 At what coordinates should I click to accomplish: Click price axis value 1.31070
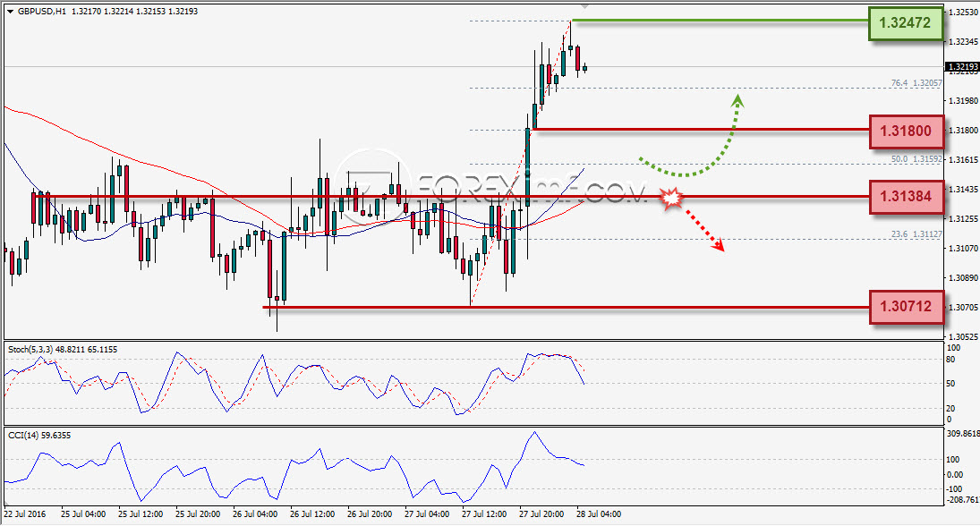point(963,248)
